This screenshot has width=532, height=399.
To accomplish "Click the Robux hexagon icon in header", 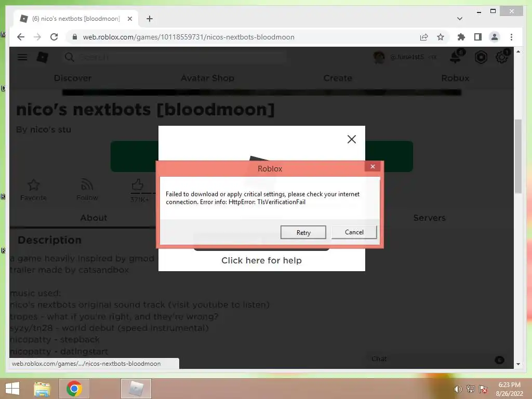I will coord(481,57).
